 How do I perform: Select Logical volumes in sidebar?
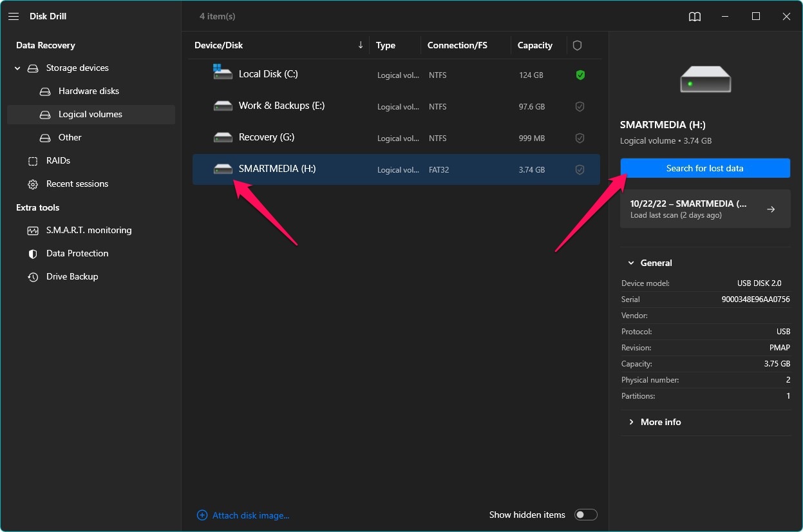[90, 115]
